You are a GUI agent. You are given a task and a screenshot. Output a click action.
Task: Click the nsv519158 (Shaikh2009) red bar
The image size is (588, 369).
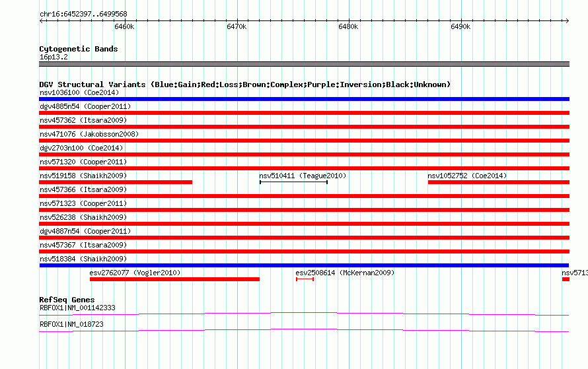(116, 182)
